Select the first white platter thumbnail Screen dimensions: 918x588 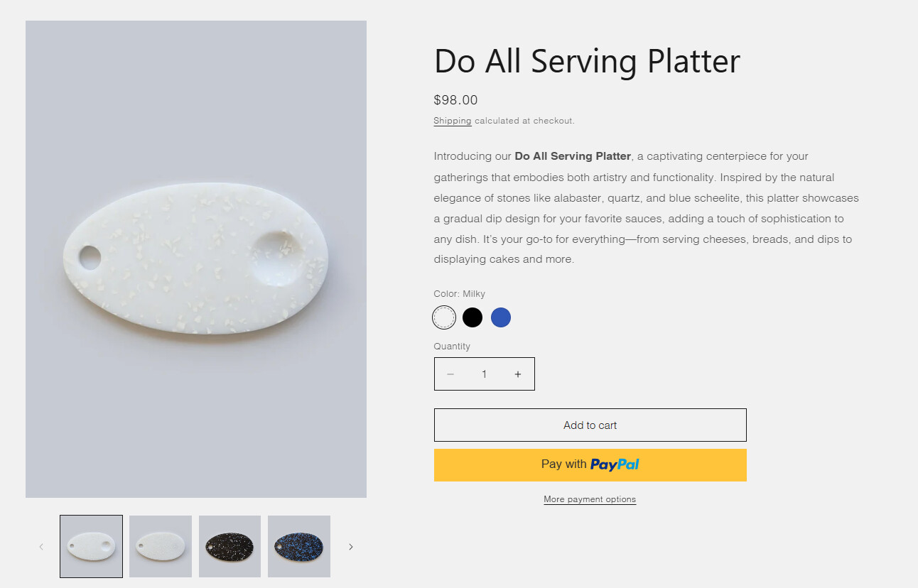point(91,547)
